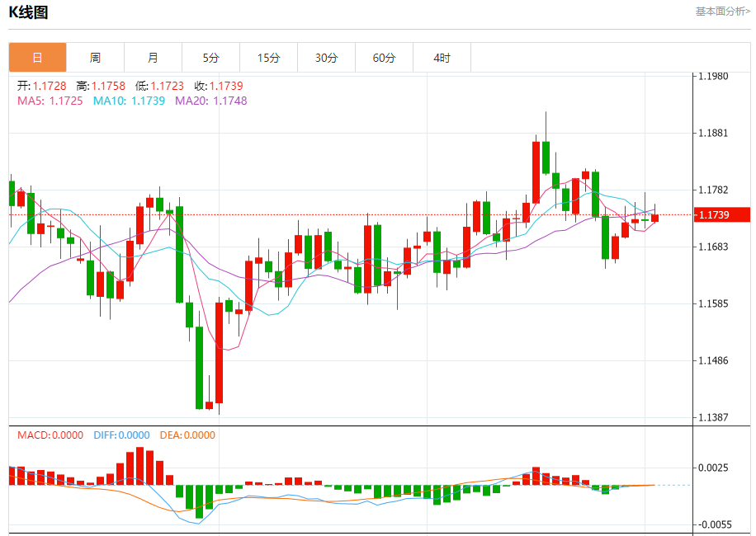Switch to the 月 monthly tab
Viewport: 756px width, 536px height.
pos(153,58)
